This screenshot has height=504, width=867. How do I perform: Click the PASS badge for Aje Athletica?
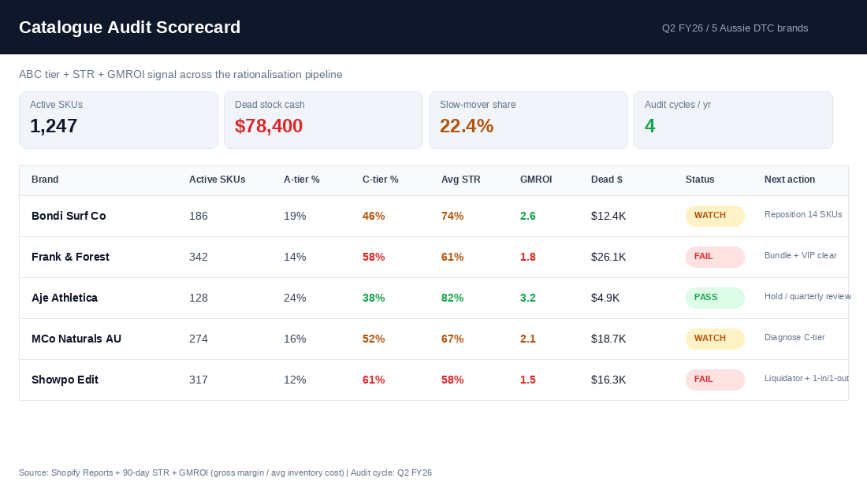(715, 298)
